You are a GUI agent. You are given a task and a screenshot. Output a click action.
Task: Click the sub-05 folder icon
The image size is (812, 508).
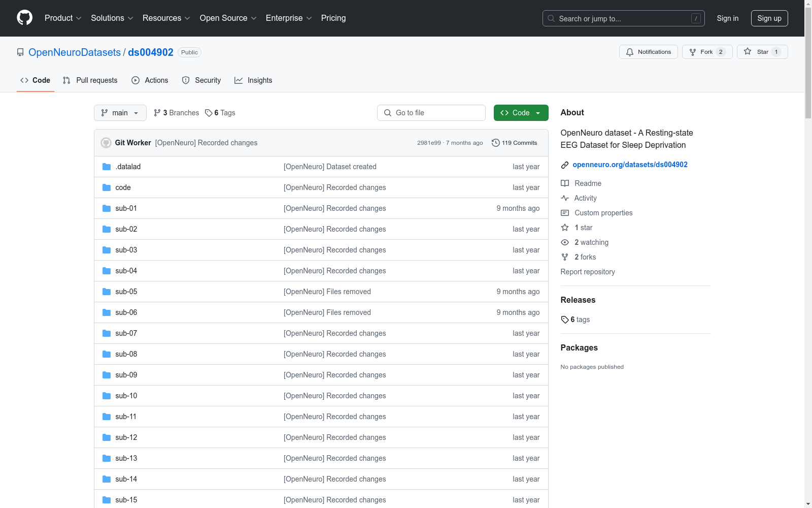tap(107, 292)
